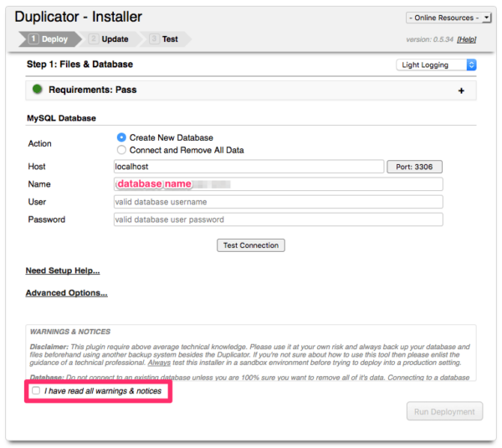The width and height of the screenshot is (502, 448).
Task: Open the Light Logging dropdown
Action: click(436, 64)
